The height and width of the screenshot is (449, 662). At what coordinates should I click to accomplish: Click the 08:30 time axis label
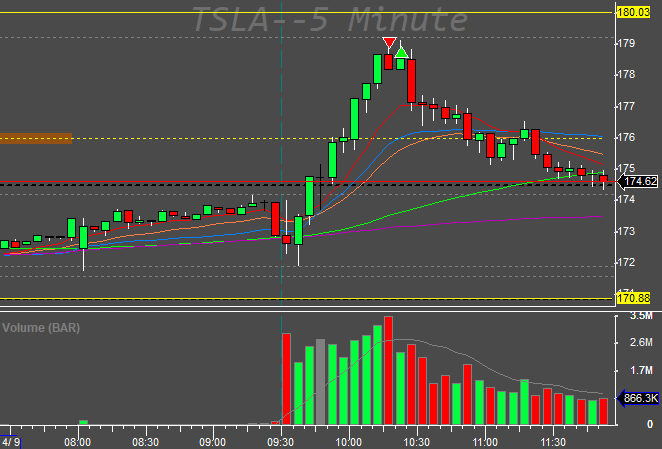pos(146,442)
